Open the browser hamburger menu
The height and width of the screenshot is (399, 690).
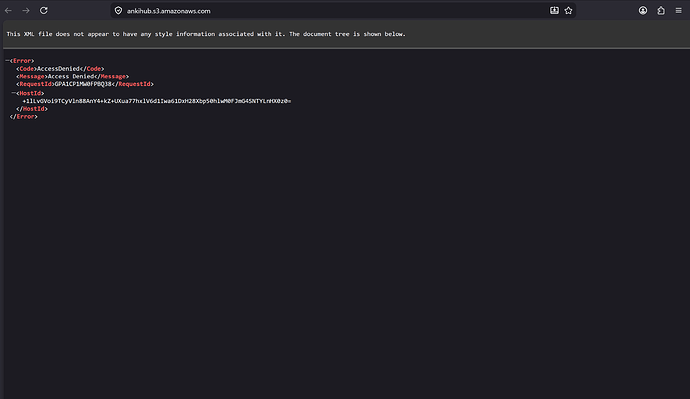[x=679, y=11]
